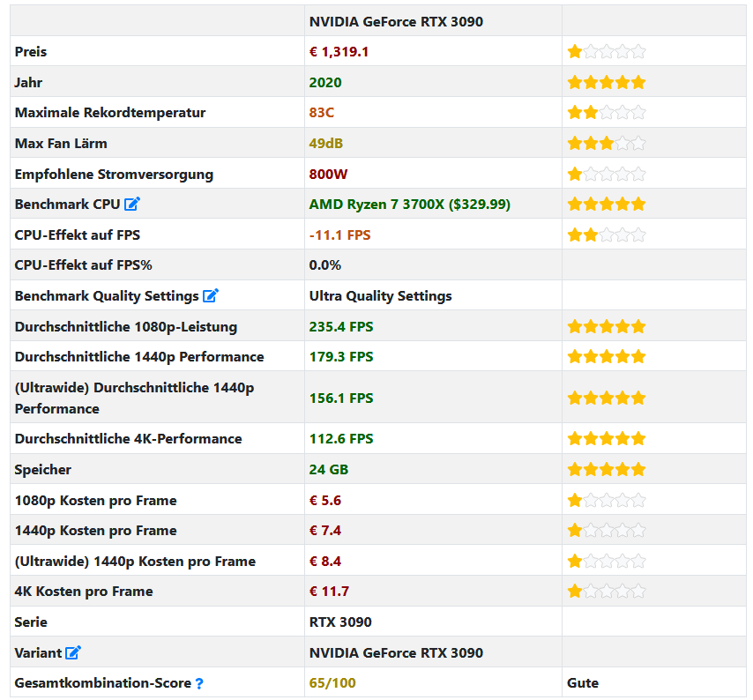
Task: Click the question mark beside Gesamtkombination-Score
Action: click(x=199, y=683)
